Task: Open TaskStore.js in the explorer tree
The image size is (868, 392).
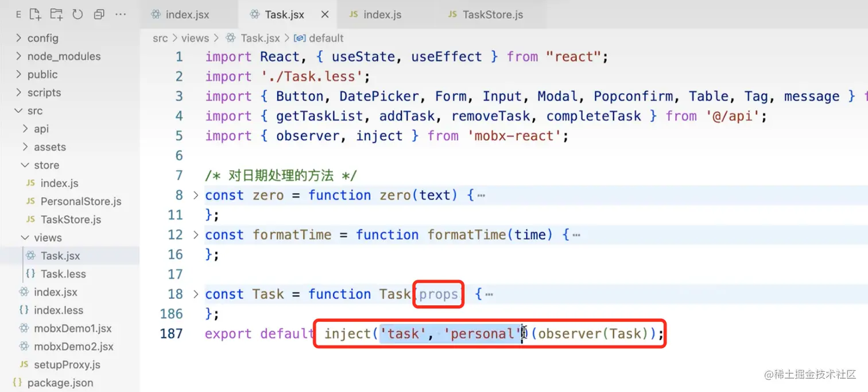Action: (x=71, y=220)
